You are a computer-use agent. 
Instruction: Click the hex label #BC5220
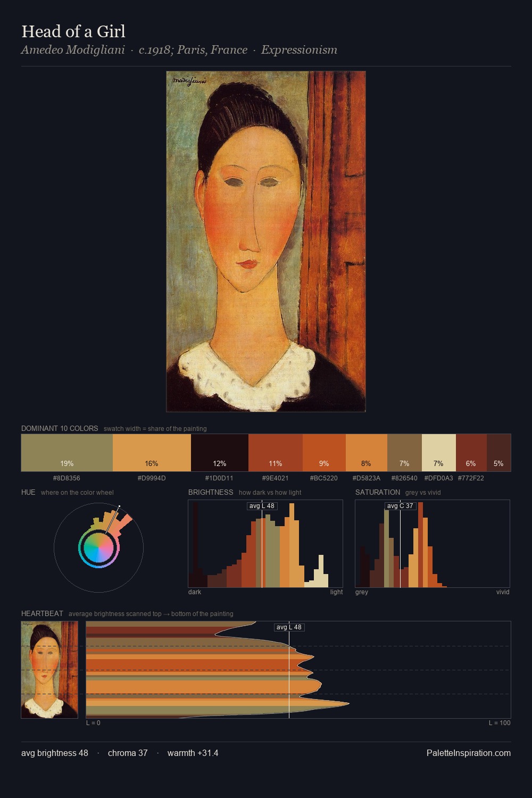(323, 478)
